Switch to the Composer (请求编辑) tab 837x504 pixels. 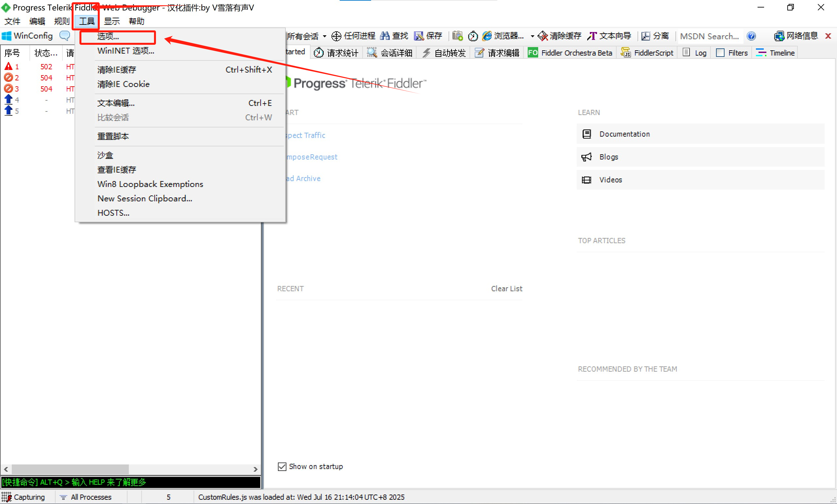(497, 53)
